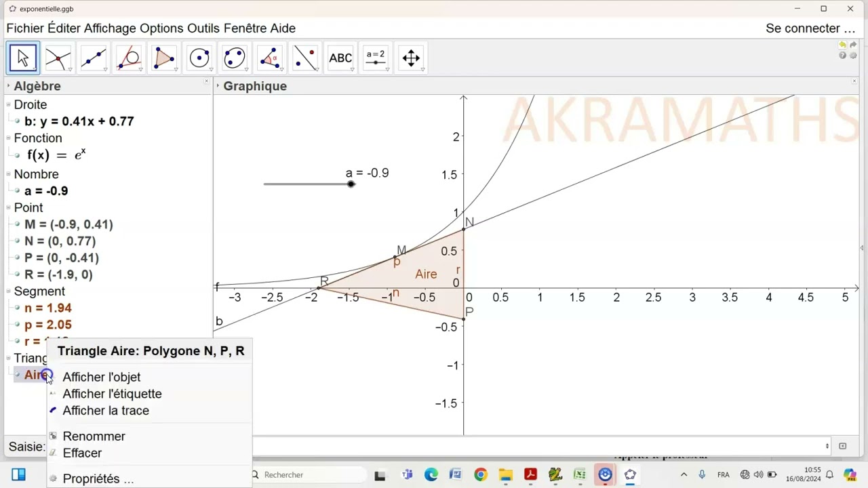Show hidden system tray icons chevron
The image size is (868, 488).
point(684,474)
